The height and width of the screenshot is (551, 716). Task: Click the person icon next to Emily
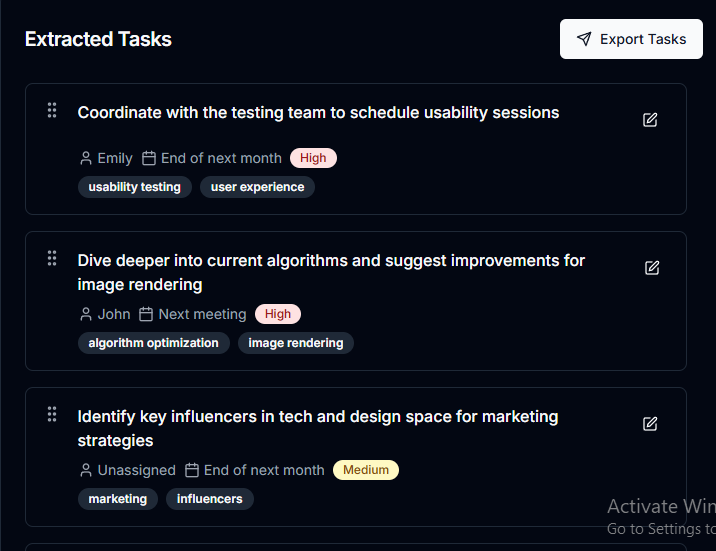(x=86, y=158)
